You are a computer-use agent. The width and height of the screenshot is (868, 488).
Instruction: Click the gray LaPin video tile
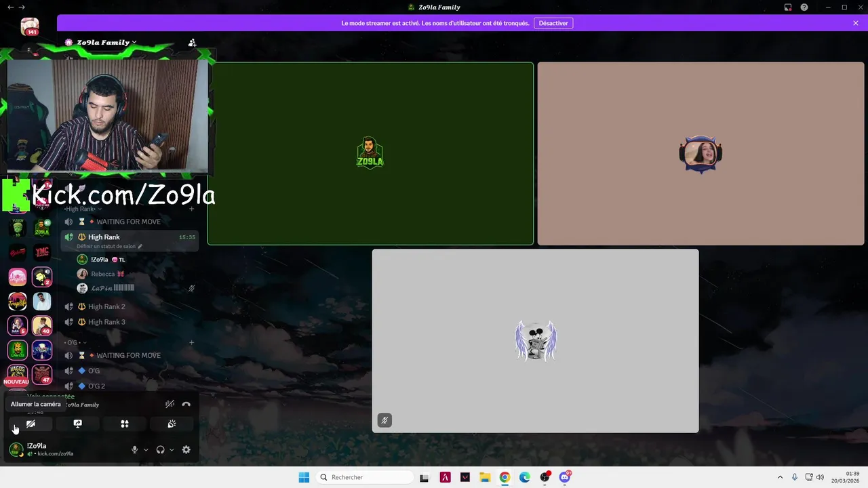[x=535, y=341]
